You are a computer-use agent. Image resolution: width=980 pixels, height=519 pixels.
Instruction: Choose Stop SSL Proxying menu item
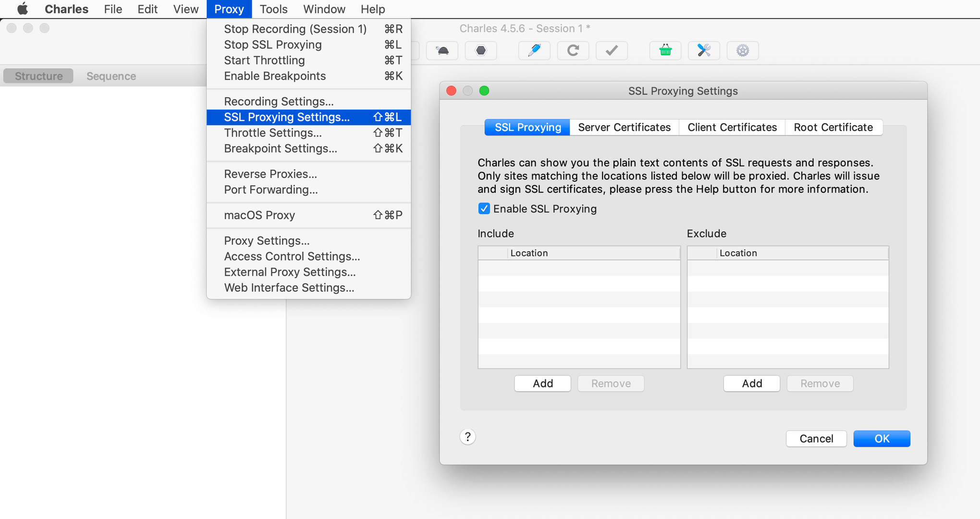pyautogui.click(x=308, y=45)
